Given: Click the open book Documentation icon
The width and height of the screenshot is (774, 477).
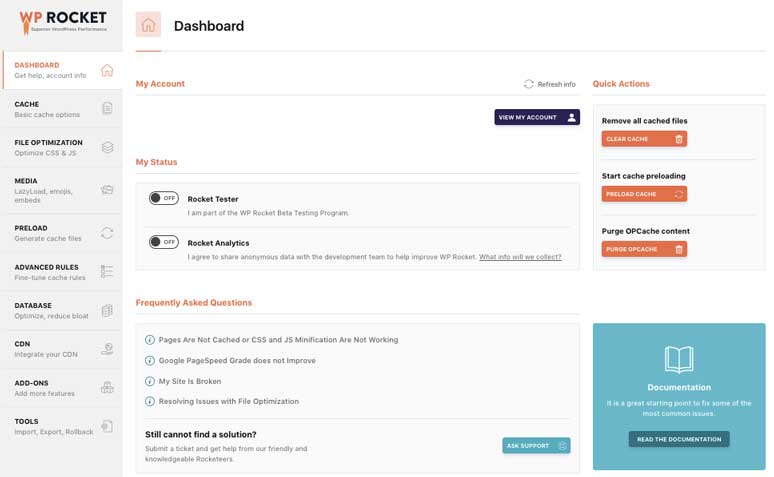Looking at the screenshot, I should pos(679,359).
